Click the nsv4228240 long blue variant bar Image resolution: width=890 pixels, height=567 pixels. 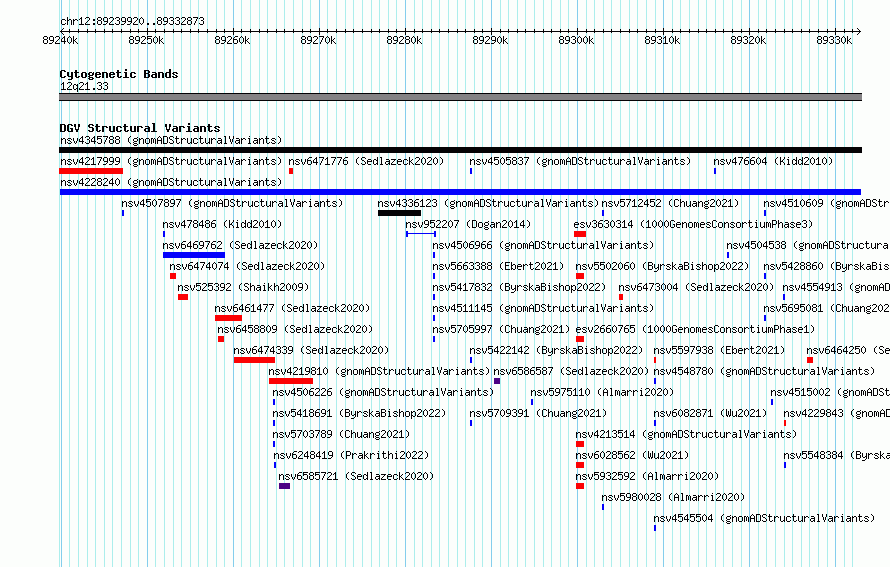[x=460, y=192]
